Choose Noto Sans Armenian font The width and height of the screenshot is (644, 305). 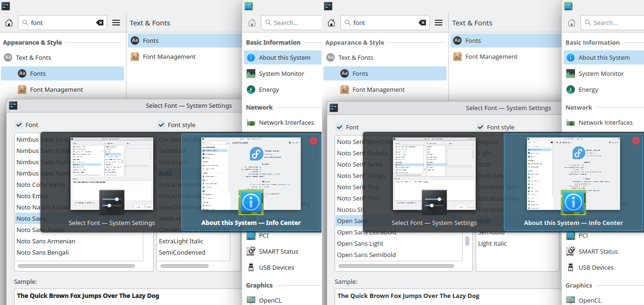(x=46, y=241)
